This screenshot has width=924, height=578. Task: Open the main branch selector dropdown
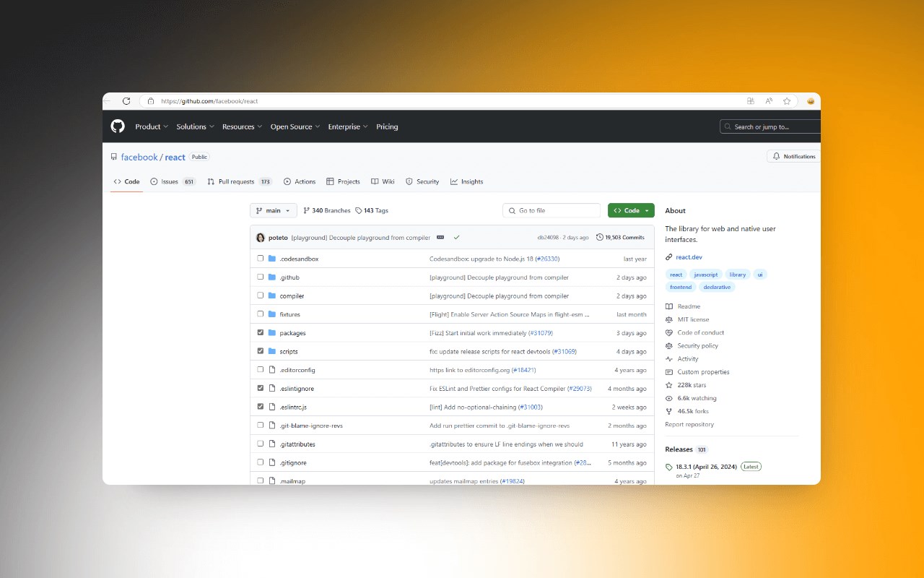(274, 210)
